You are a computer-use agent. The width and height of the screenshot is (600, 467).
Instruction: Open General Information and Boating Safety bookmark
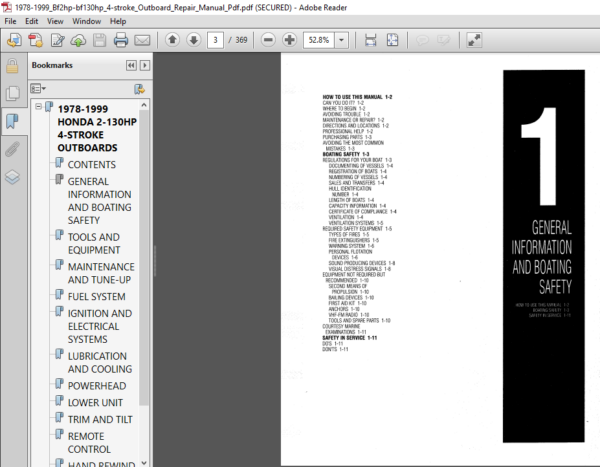point(99,201)
